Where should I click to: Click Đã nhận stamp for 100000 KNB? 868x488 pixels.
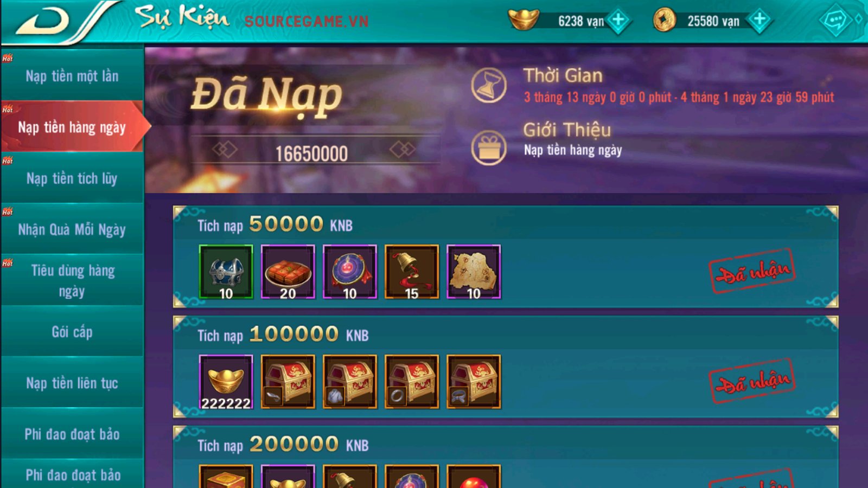pyautogui.click(x=752, y=381)
